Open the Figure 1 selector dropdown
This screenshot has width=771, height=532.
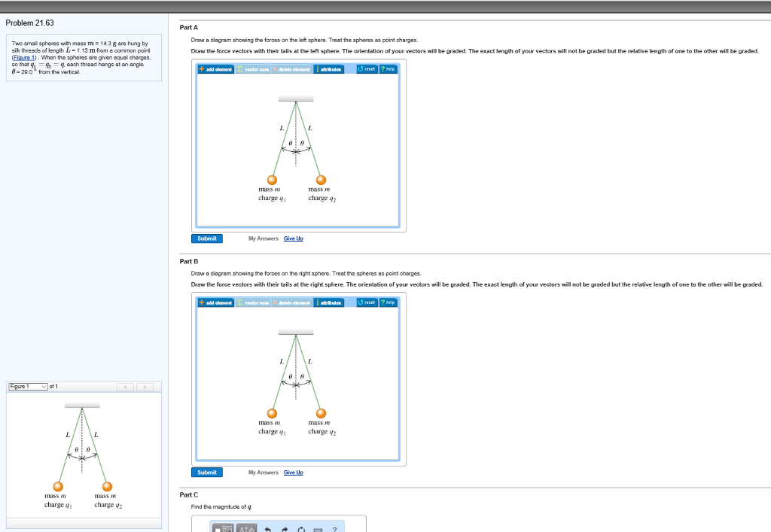click(28, 387)
